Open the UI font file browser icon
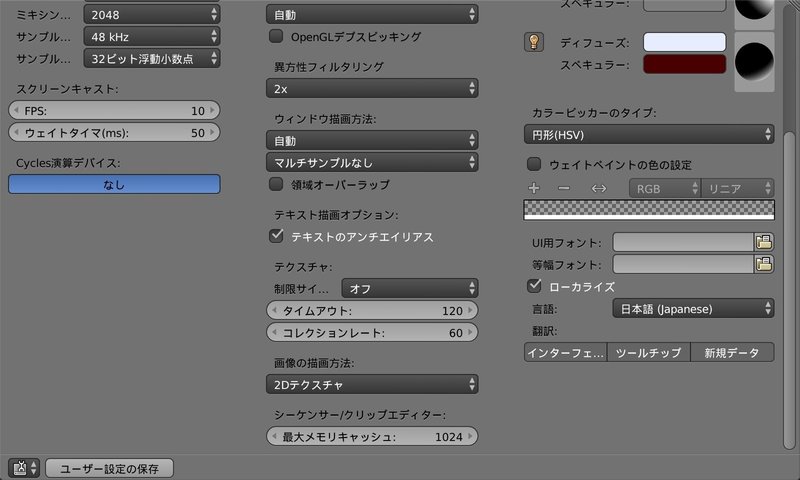The width and height of the screenshot is (800, 480). pos(764,242)
